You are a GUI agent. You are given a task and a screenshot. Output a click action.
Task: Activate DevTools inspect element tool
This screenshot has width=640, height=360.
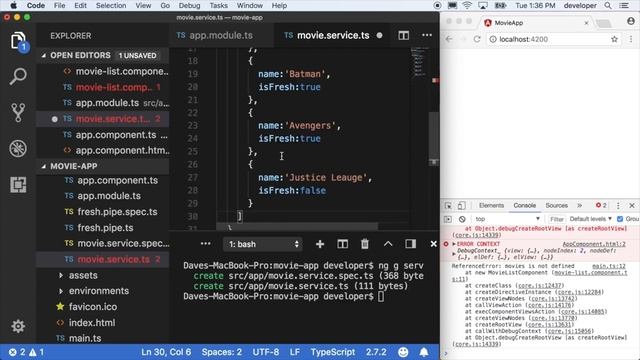(448, 206)
